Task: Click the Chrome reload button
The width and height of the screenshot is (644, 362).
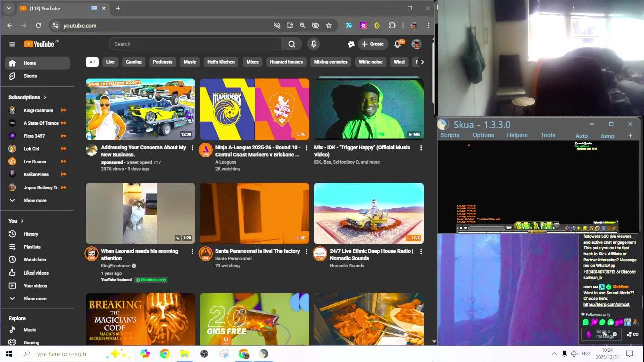Action: [38, 25]
